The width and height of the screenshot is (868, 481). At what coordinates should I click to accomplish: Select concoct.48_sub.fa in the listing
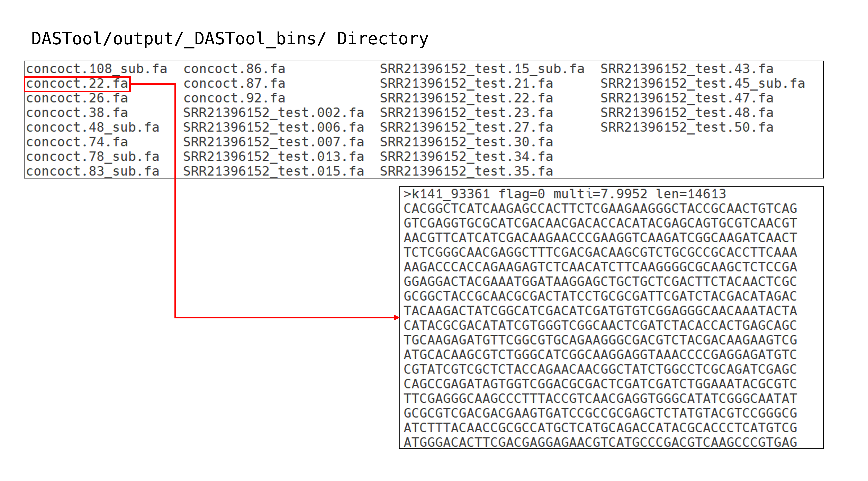(x=93, y=128)
